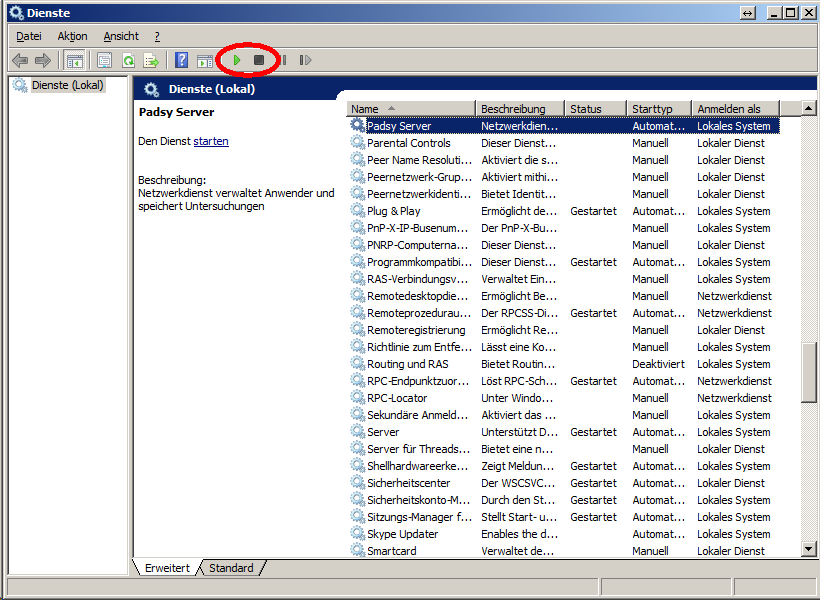The image size is (820, 600).
Task: Sort by the Status column header
Action: point(593,108)
